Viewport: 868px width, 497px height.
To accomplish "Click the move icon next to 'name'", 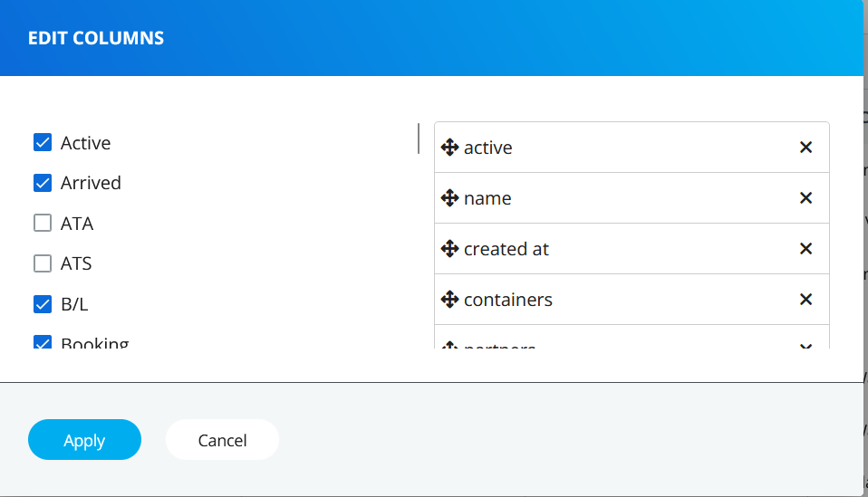I will pyautogui.click(x=449, y=198).
